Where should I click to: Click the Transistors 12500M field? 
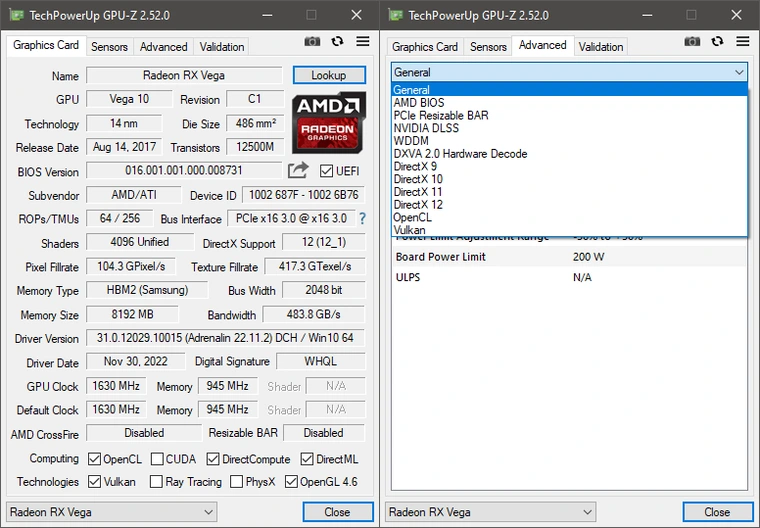pyautogui.click(x=255, y=147)
